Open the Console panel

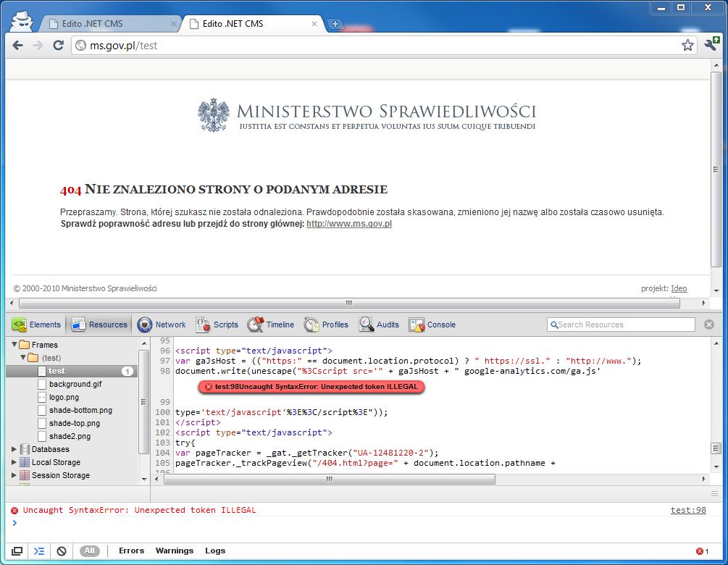(432, 325)
